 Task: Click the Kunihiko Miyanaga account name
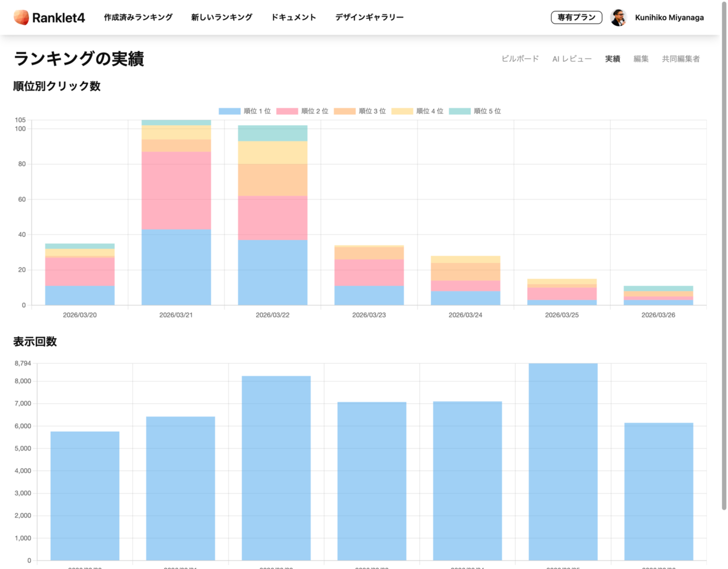(x=668, y=18)
